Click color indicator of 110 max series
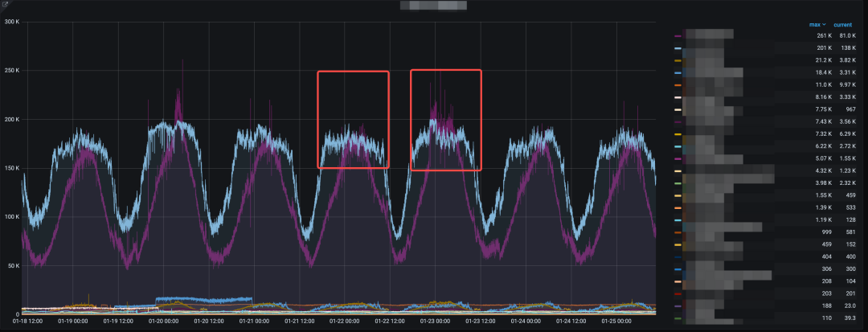This screenshot has height=332, width=868. coord(679,318)
